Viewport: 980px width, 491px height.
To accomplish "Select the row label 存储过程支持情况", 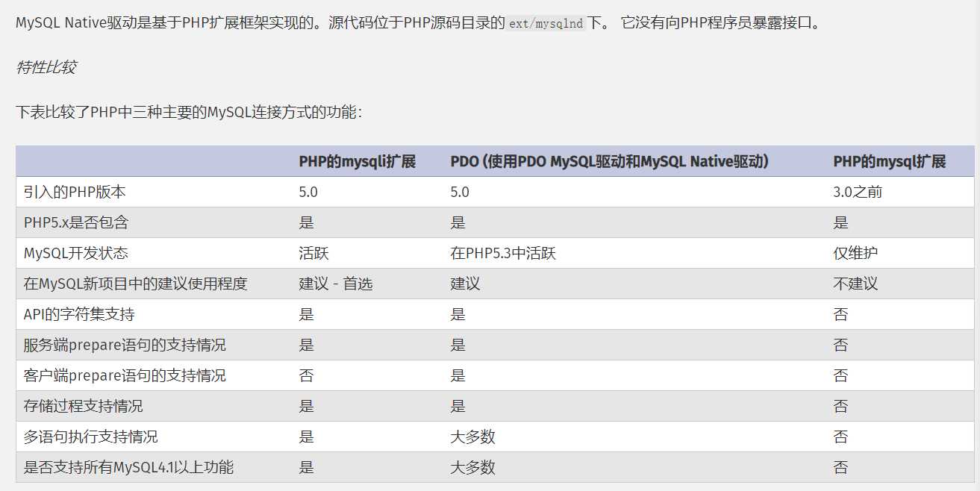I will 83,406.
